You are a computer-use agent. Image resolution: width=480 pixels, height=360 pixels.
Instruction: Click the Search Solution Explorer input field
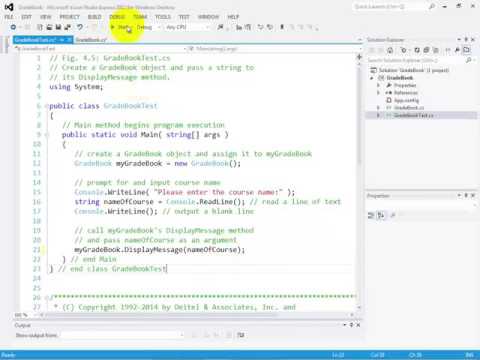[416, 60]
